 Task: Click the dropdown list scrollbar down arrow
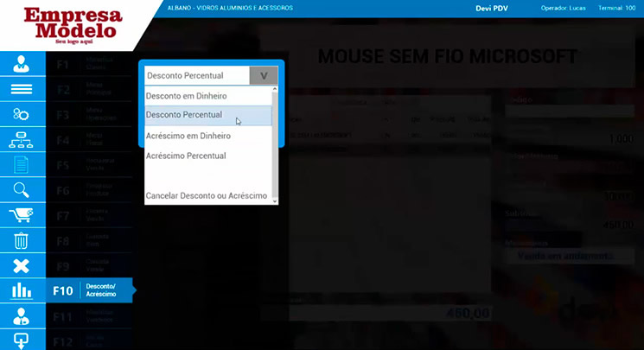275,201
